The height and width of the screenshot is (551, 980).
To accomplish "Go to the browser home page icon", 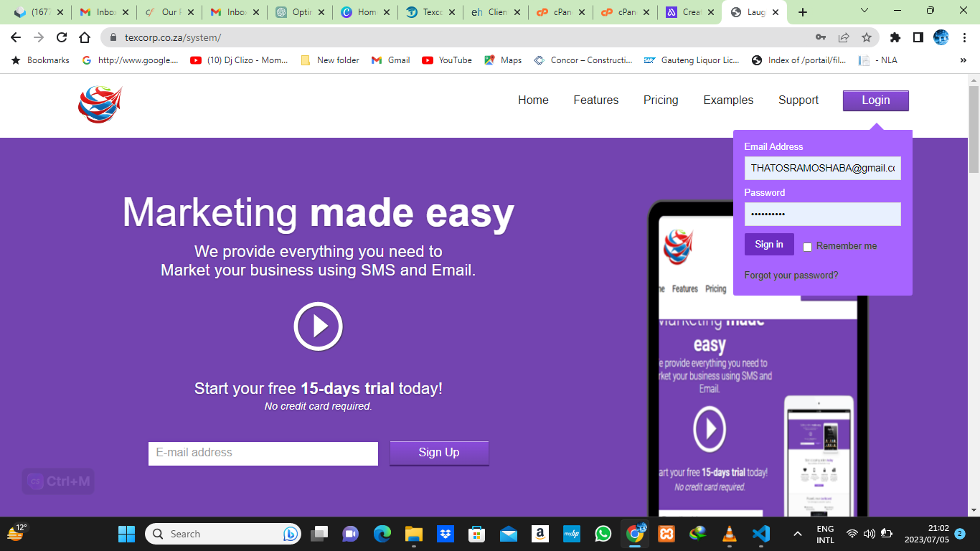I will click(85, 37).
